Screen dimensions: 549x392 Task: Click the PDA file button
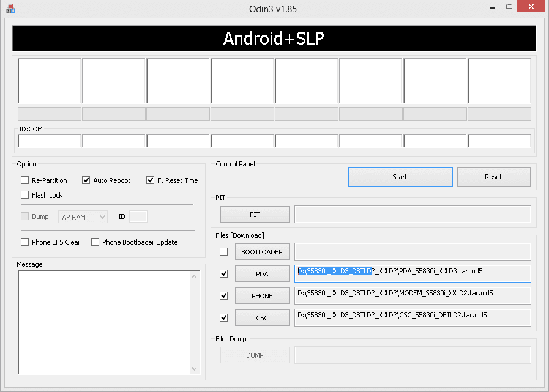(x=262, y=274)
